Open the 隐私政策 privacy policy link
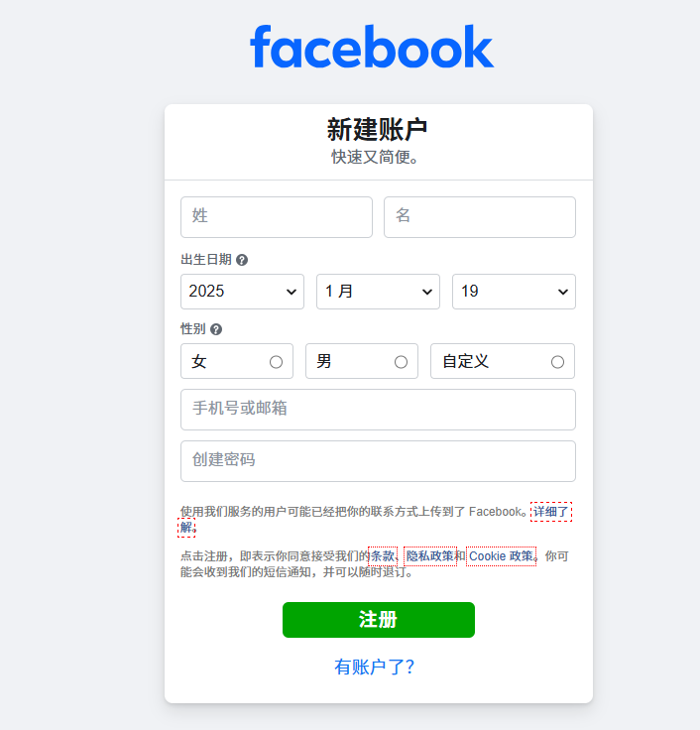 [430, 555]
